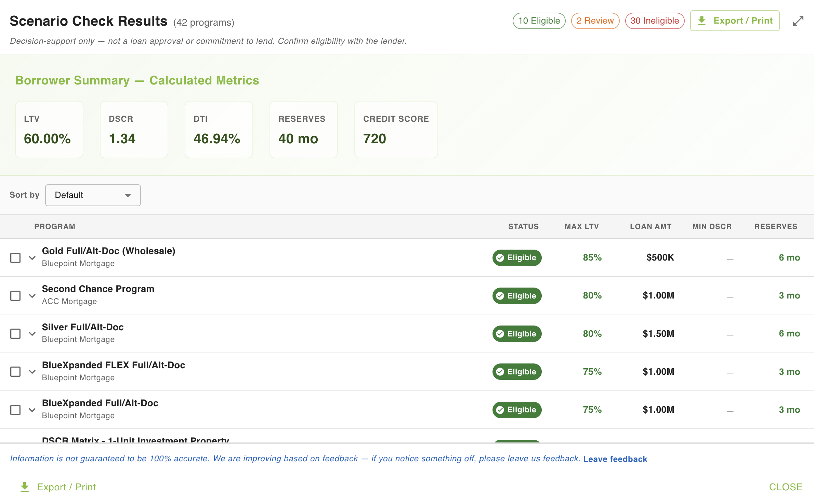This screenshot has width=814, height=504.
Task: Switch to the 2 Review filter
Action: click(x=595, y=21)
